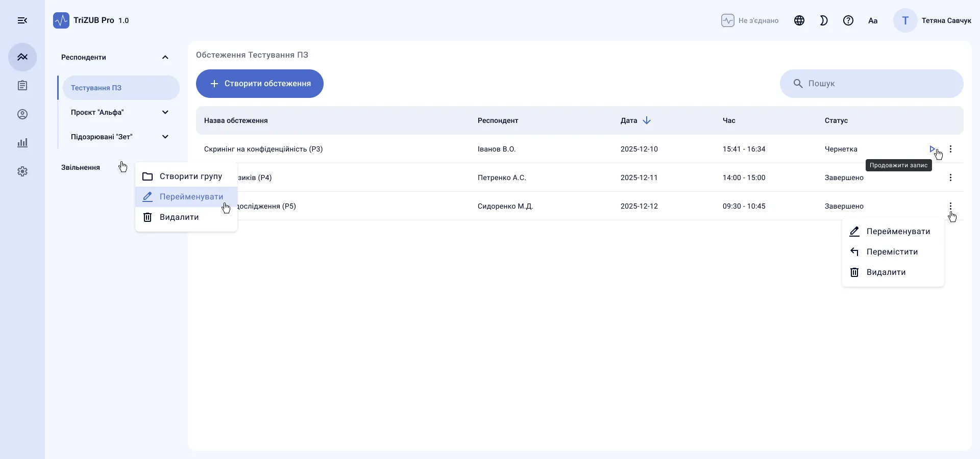The height and width of the screenshot is (459, 980).
Task: Select Створити групу in context menu
Action: point(186,176)
